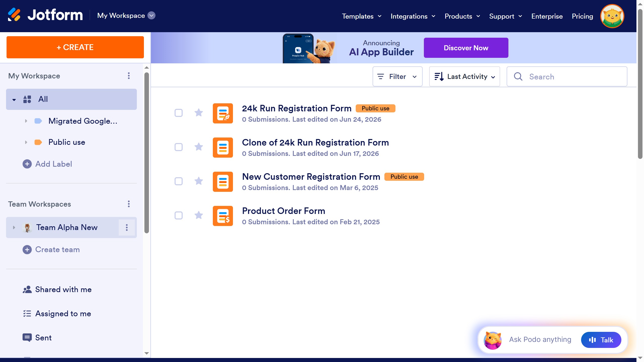Star the Clone of 24k Run form
Viewport: 644px width, 362px height.
point(199,147)
